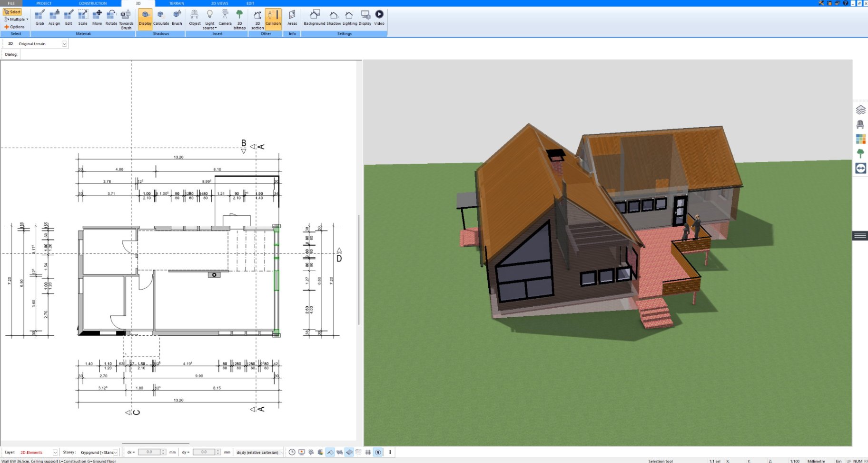
Task: Open the materials color palette sidebar icon
Action: (860, 139)
